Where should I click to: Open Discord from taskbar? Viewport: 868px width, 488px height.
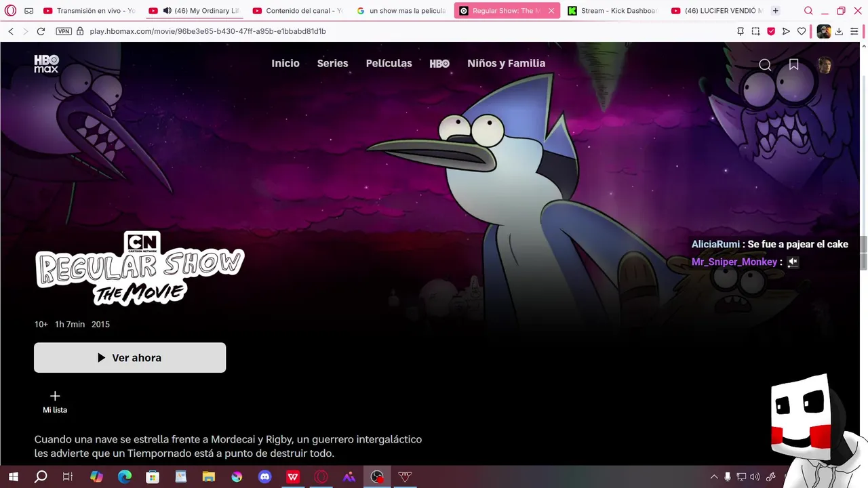click(x=264, y=477)
